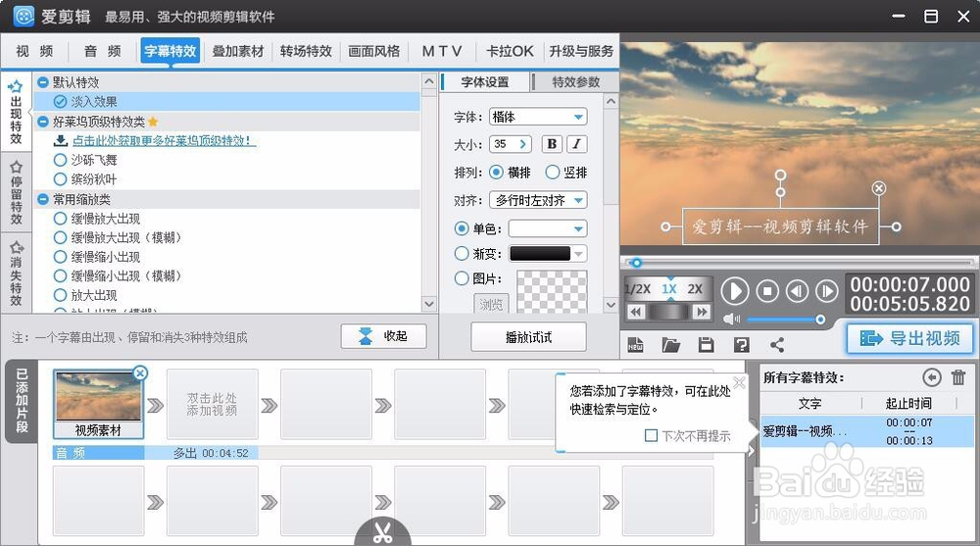Create a new project with the New icon
The height and width of the screenshot is (546, 980).
pos(636,345)
